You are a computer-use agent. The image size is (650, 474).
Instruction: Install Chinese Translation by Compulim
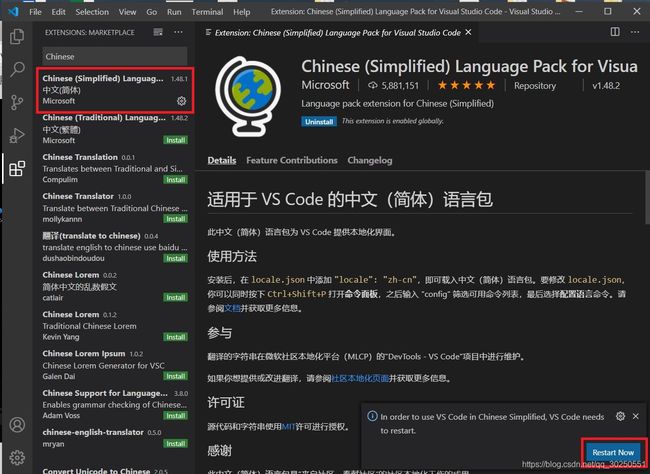point(175,180)
